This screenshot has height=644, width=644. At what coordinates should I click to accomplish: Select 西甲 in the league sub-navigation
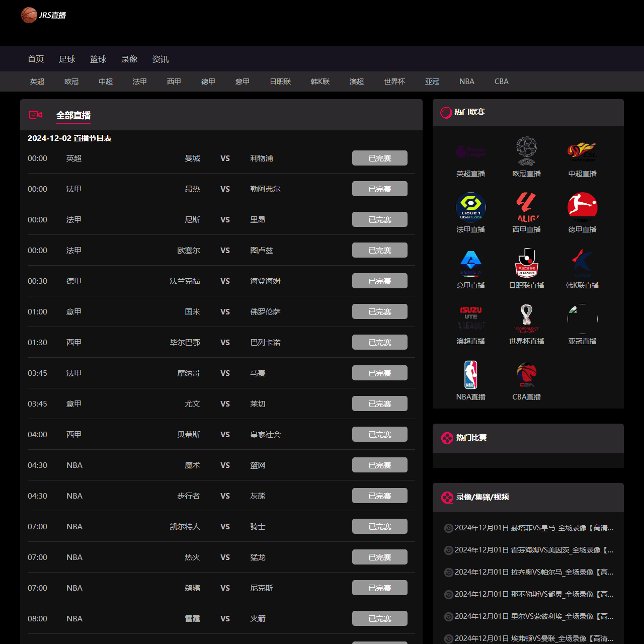pos(174,82)
